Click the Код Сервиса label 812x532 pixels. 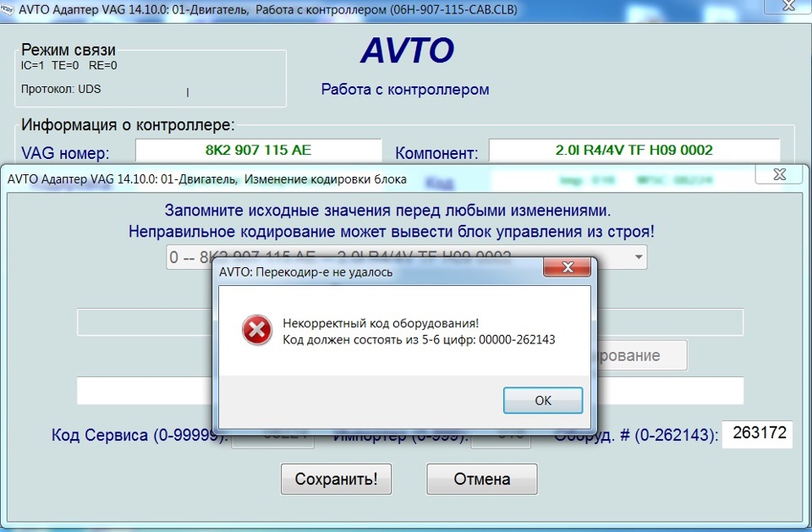[139, 435]
